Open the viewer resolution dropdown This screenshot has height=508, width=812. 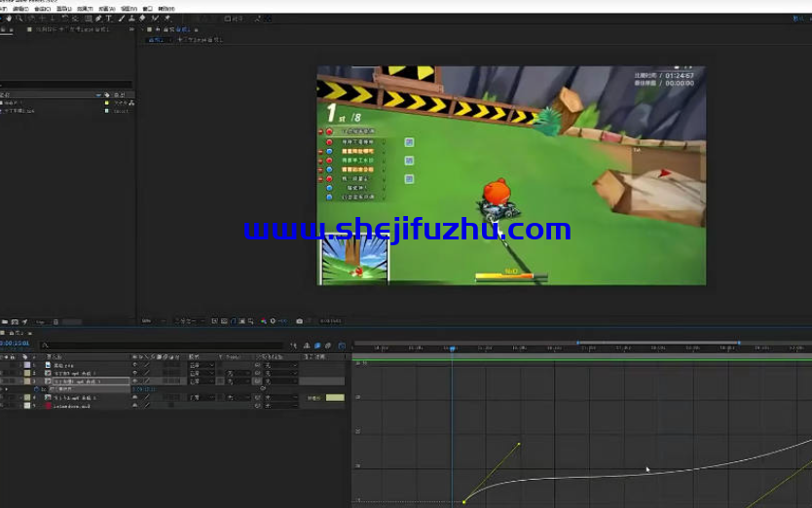[190, 321]
